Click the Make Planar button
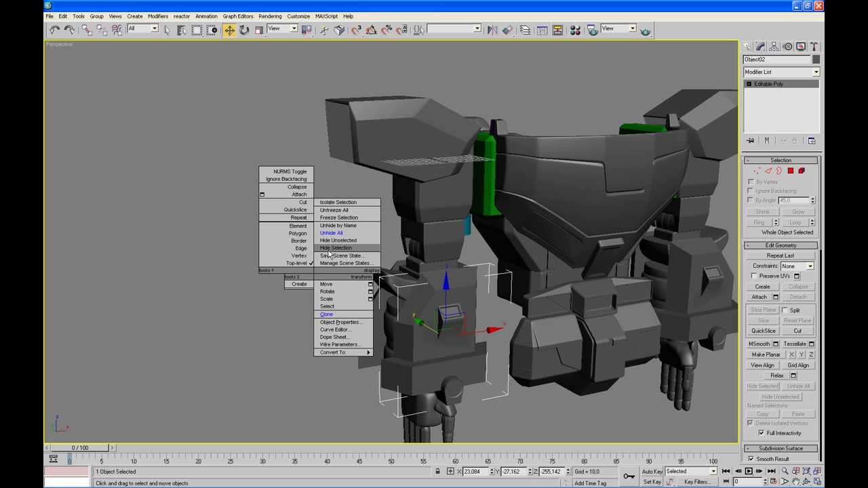Image resolution: width=868 pixels, height=488 pixels. (x=766, y=354)
